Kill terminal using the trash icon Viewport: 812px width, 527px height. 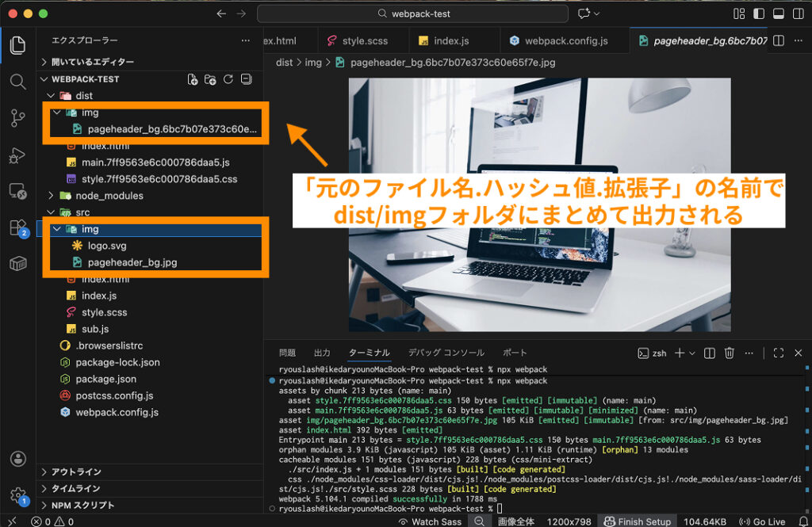[x=730, y=353]
